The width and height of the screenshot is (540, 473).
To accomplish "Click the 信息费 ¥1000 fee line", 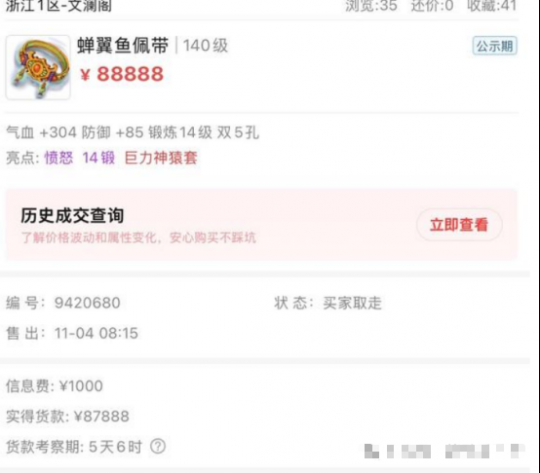I will 54,386.
